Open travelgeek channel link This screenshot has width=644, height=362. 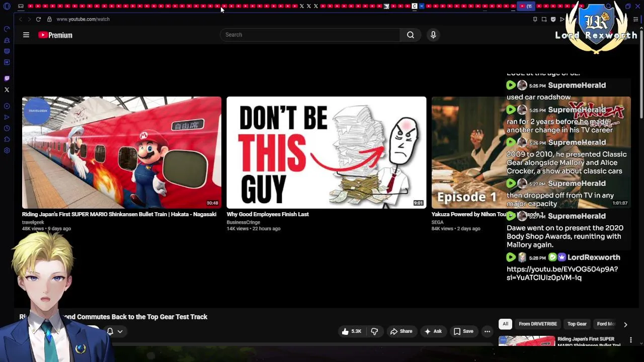[33, 222]
